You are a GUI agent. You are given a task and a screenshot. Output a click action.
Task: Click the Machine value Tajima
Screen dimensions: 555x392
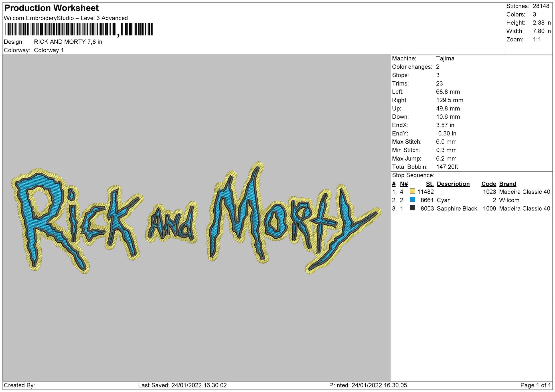(445, 58)
